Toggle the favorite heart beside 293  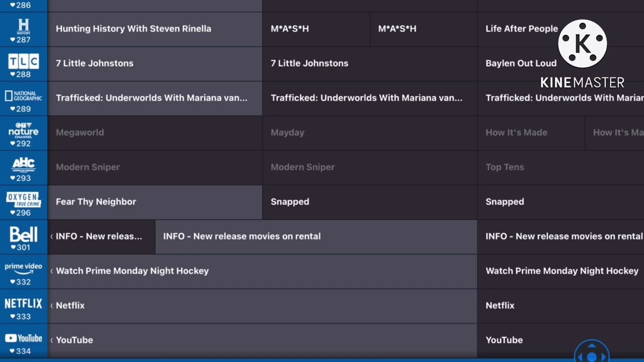tap(13, 178)
